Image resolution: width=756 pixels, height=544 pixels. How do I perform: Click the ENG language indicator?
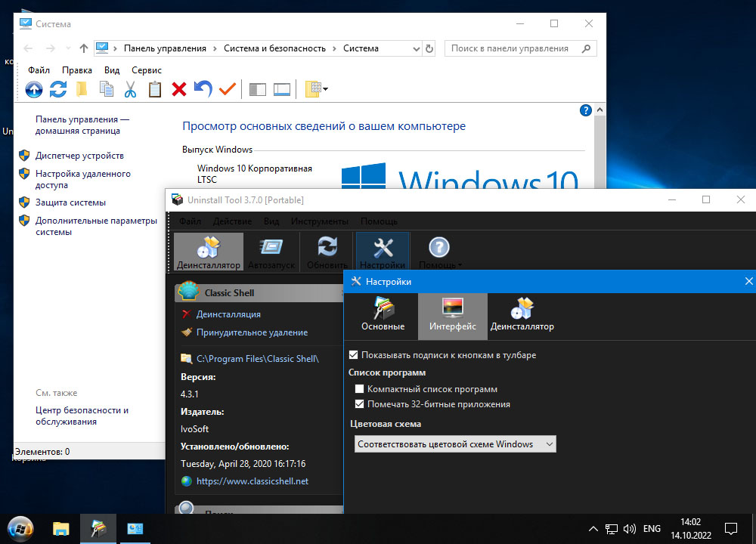pos(652,529)
